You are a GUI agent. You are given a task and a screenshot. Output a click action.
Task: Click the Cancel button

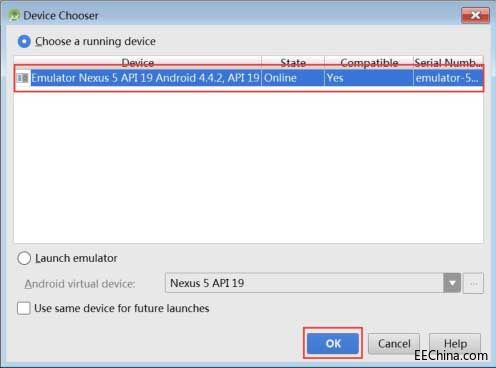pyautogui.click(x=394, y=344)
